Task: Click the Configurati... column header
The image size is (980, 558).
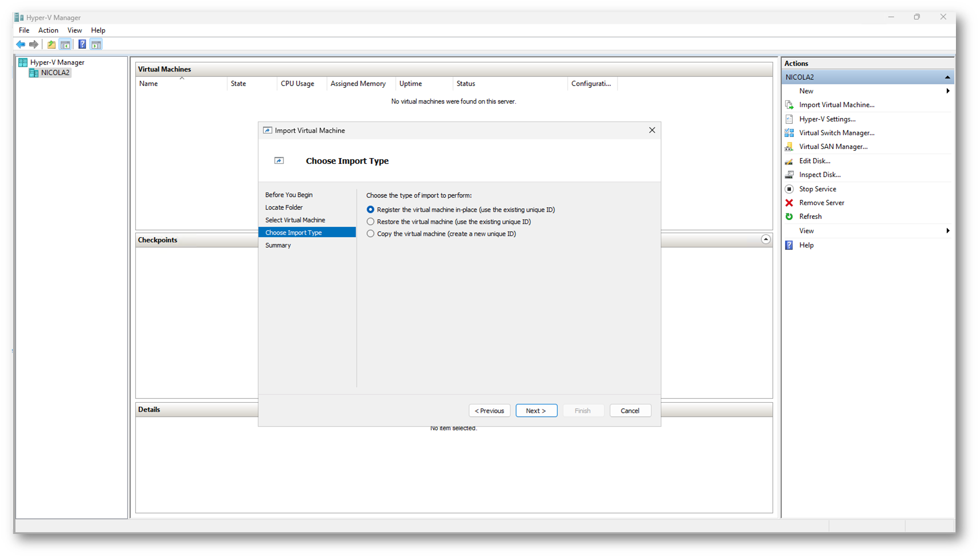Action: click(592, 84)
